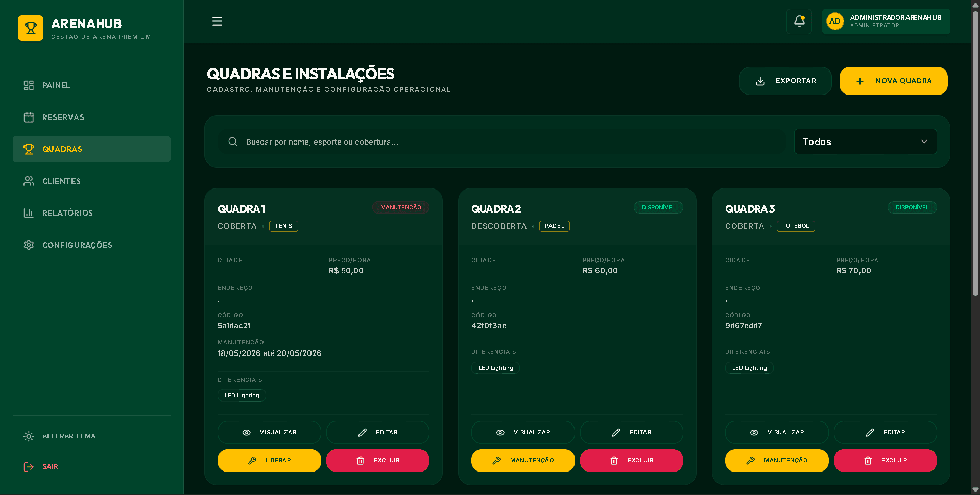Open Painel in the sidebar
980x495 pixels.
pyautogui.click(x=92, y=85)
